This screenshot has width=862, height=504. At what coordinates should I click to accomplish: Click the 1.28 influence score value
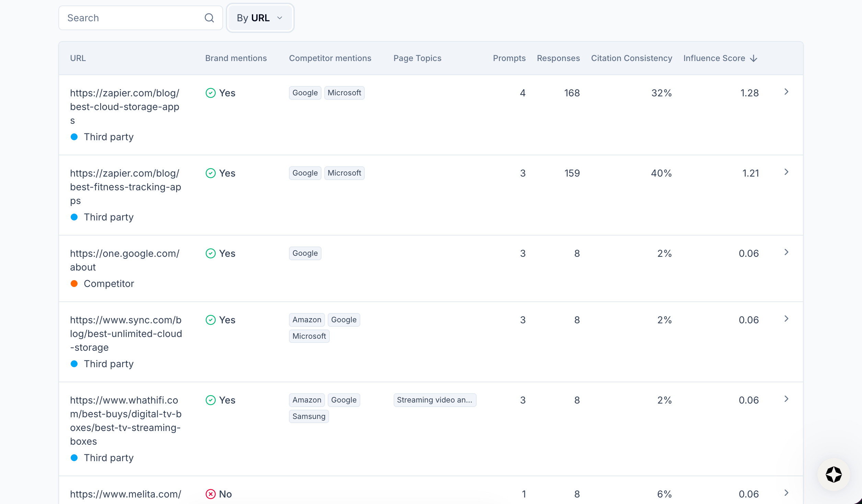(x=749, y=93)
